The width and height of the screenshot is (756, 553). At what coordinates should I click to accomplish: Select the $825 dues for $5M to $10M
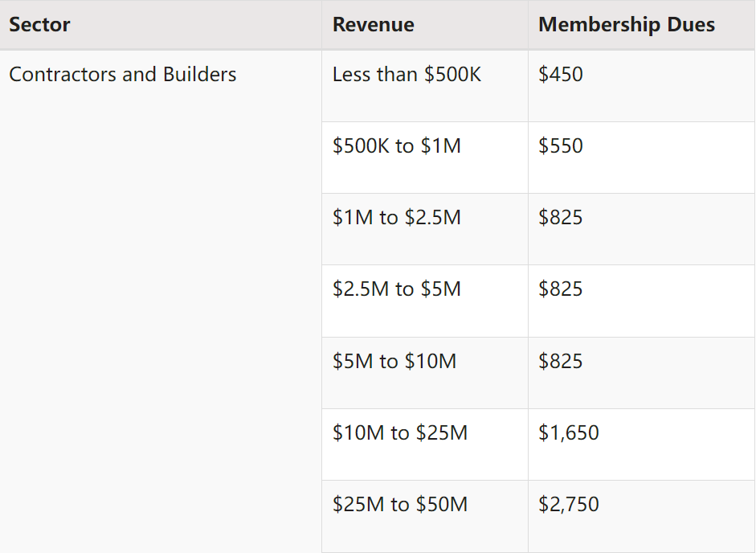561,361
